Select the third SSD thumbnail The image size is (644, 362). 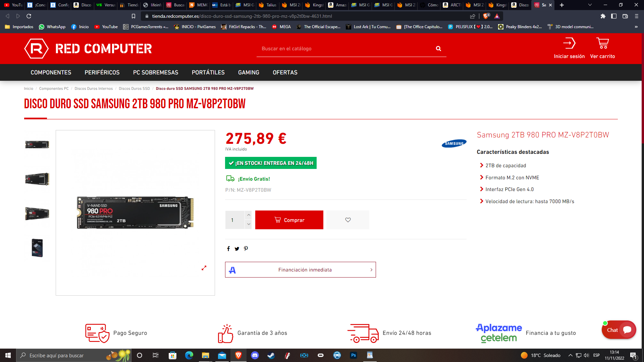point(37,214)
